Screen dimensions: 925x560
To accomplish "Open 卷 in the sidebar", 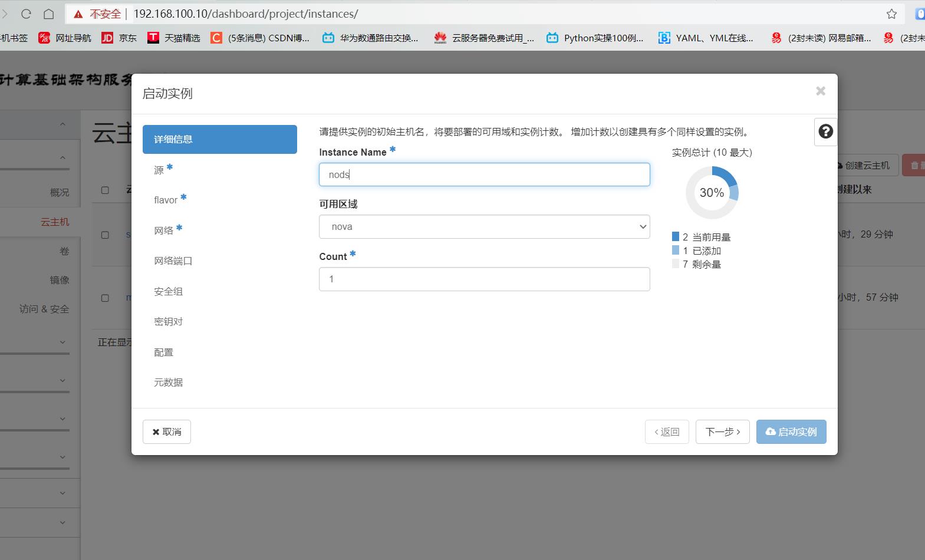I will 65,251.
